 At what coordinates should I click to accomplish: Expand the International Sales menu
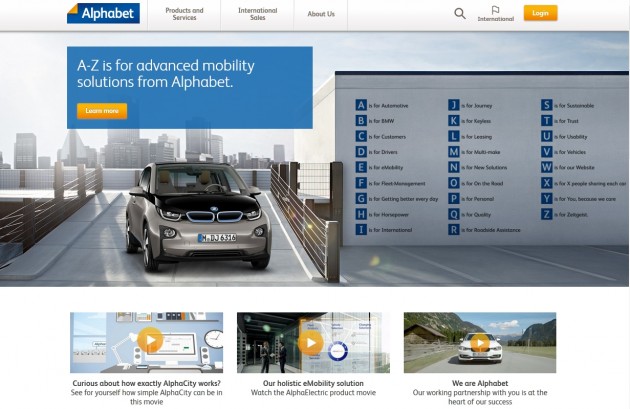258,14
